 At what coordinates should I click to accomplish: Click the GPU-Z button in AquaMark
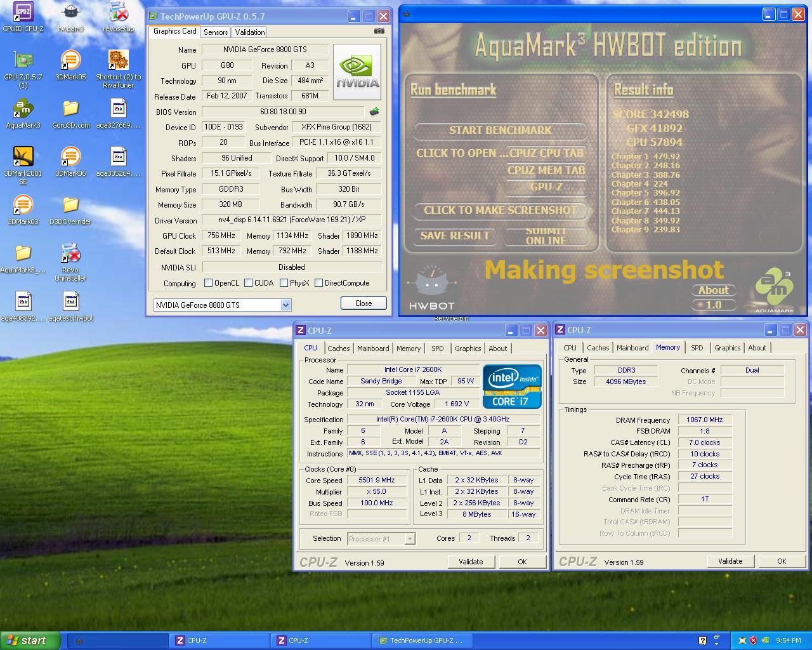pyautogui.click(x=546, y=187)
